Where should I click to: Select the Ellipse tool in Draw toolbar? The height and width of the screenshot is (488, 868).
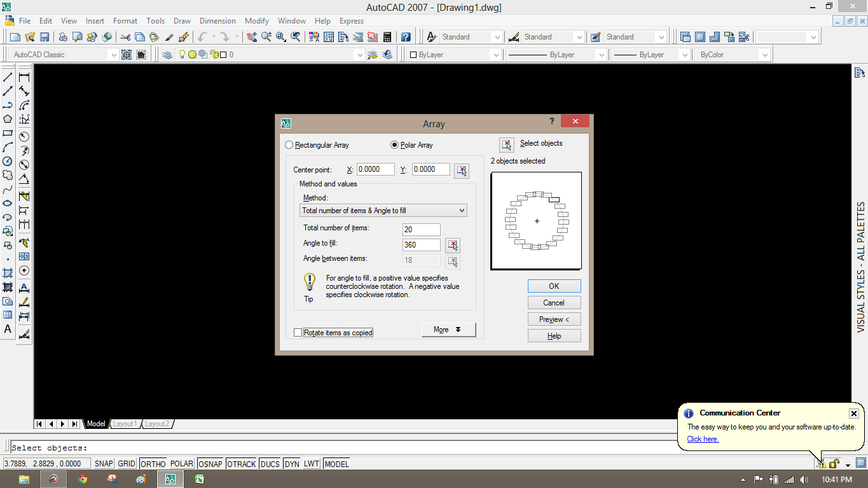(8, 203)
